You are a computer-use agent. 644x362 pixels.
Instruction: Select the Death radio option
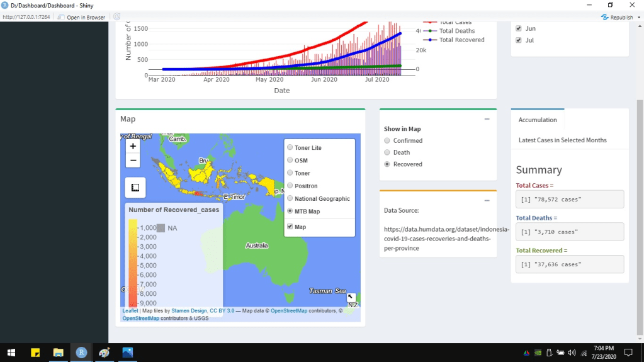387,152
